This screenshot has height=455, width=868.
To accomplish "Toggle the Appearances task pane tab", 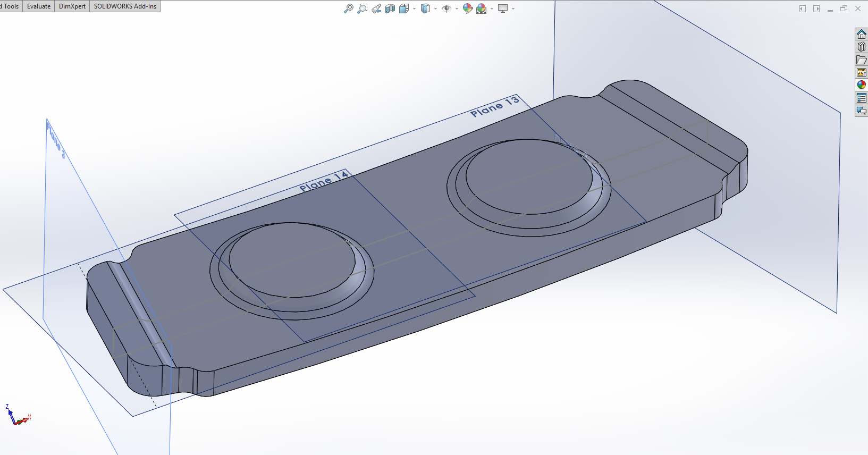I will coord(861,85).
